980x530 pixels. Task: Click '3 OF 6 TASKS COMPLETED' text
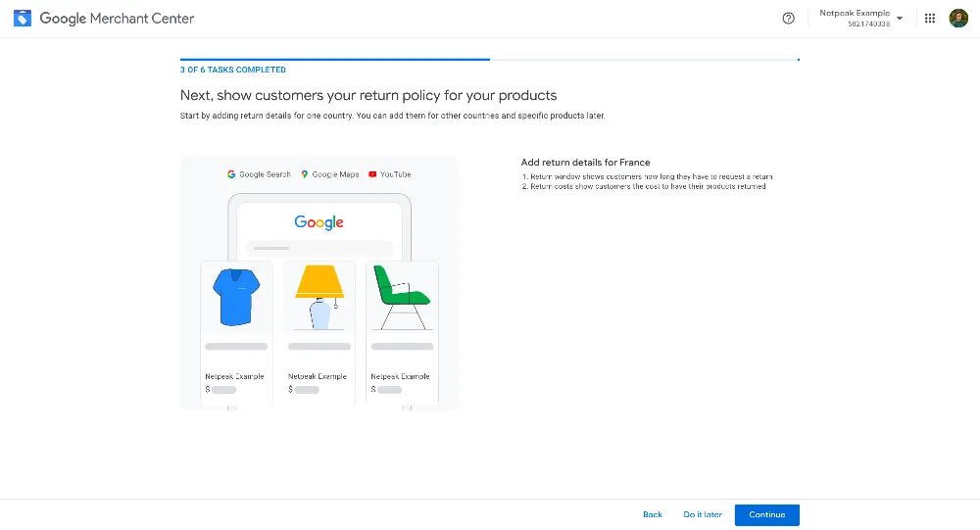point(233,70)
